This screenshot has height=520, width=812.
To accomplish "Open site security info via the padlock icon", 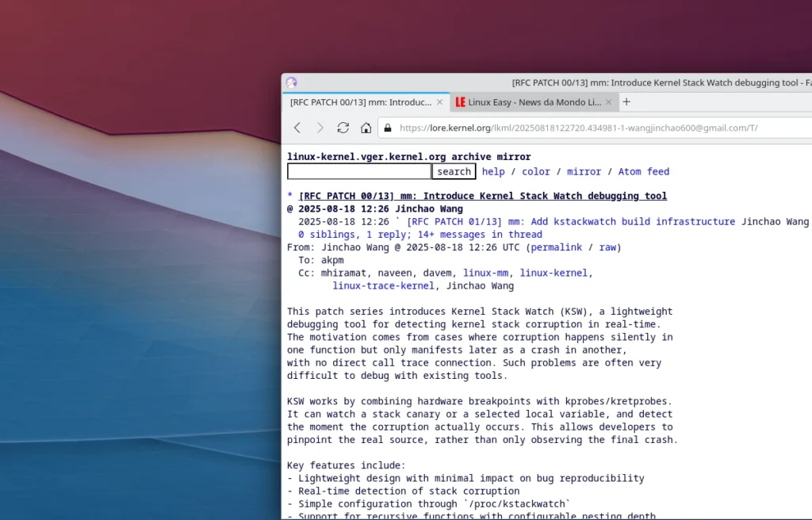I will click(x=386, y=127).
